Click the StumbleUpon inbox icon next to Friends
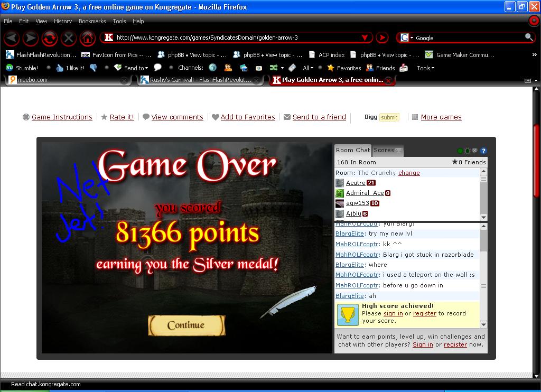This screenshot has height=392, width=541. coord(404,68)
